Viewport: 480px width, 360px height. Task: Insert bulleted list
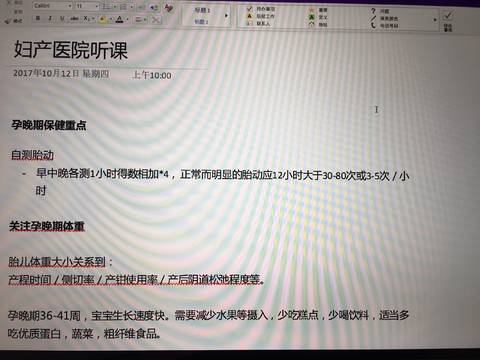(x=106, y=7)
